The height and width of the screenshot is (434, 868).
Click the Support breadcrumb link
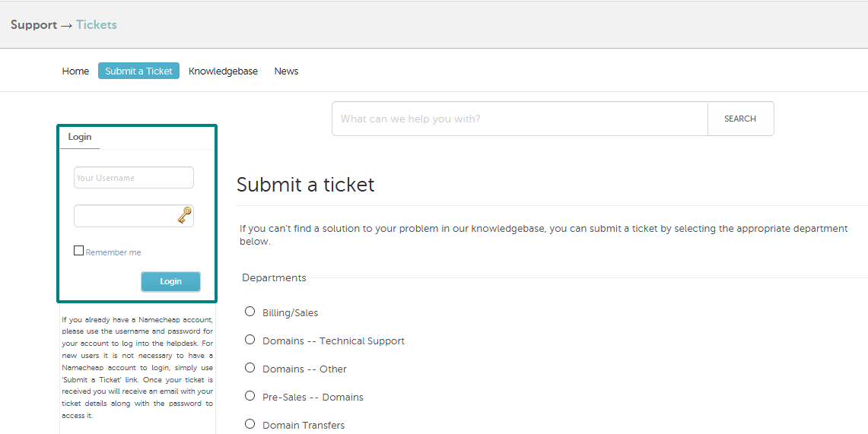[x=33, y=25]
